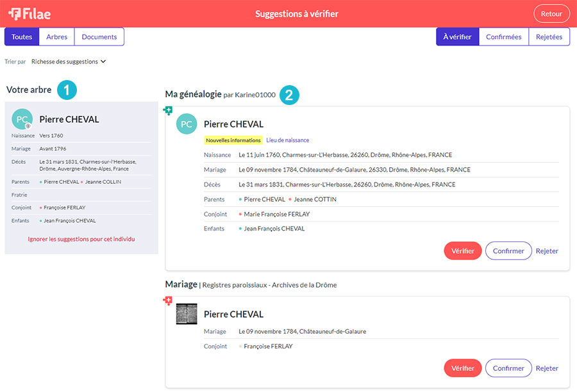
Task: Switch to the Arbres tab
Action: (x=57, y=37)
